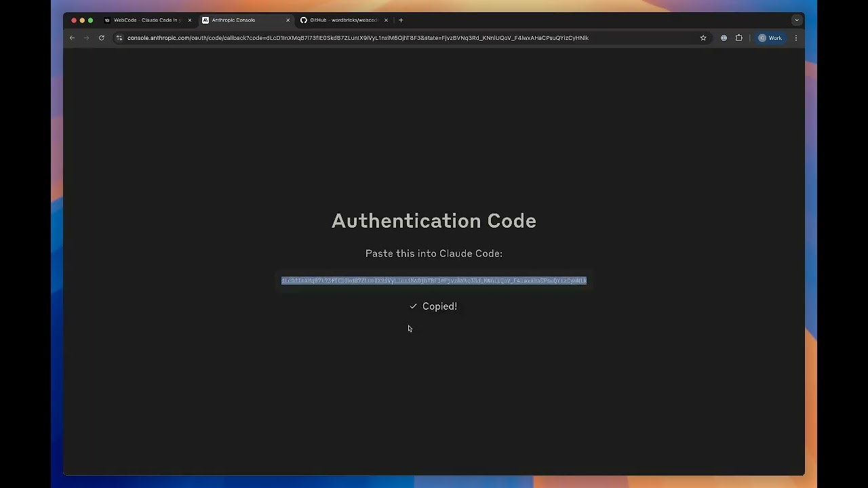This screenshot has height=488, width=868.
Task: Click the Anthropic favicon on the Console tab
Action: 205,20
